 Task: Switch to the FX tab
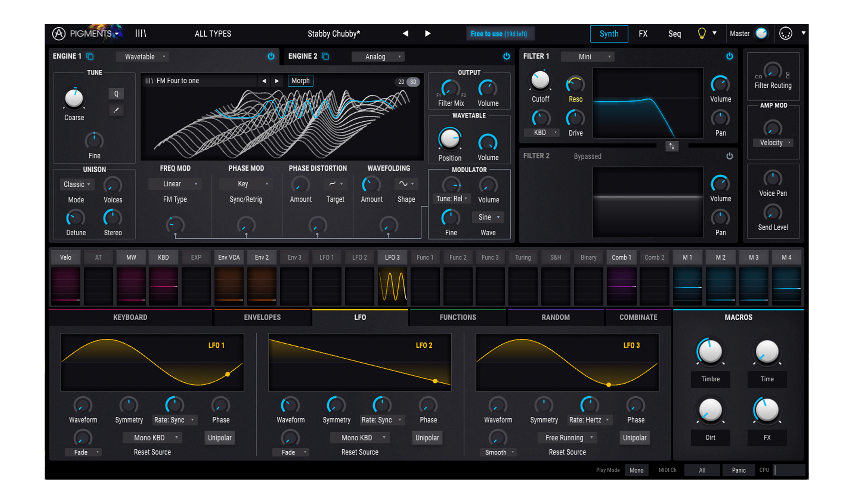pyautogui.click(x=643, y=34)
